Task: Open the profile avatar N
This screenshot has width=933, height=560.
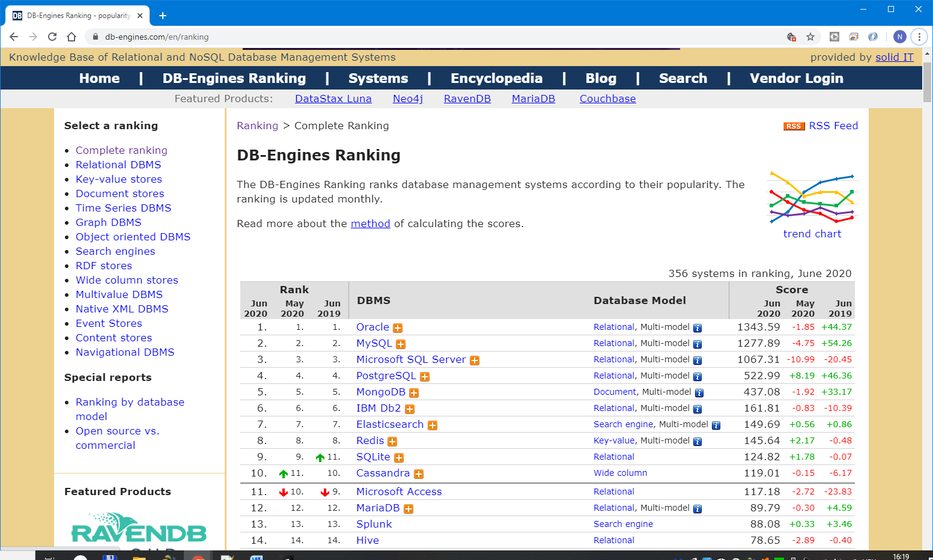Action: (899, 37)
